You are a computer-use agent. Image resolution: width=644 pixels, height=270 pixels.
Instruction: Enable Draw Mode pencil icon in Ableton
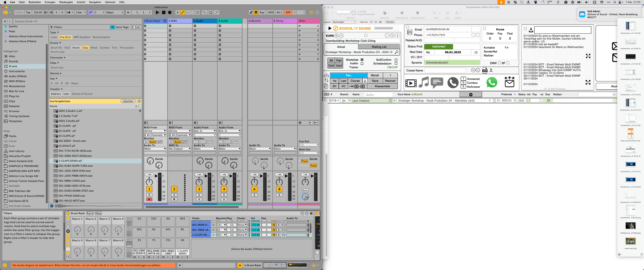251,12
